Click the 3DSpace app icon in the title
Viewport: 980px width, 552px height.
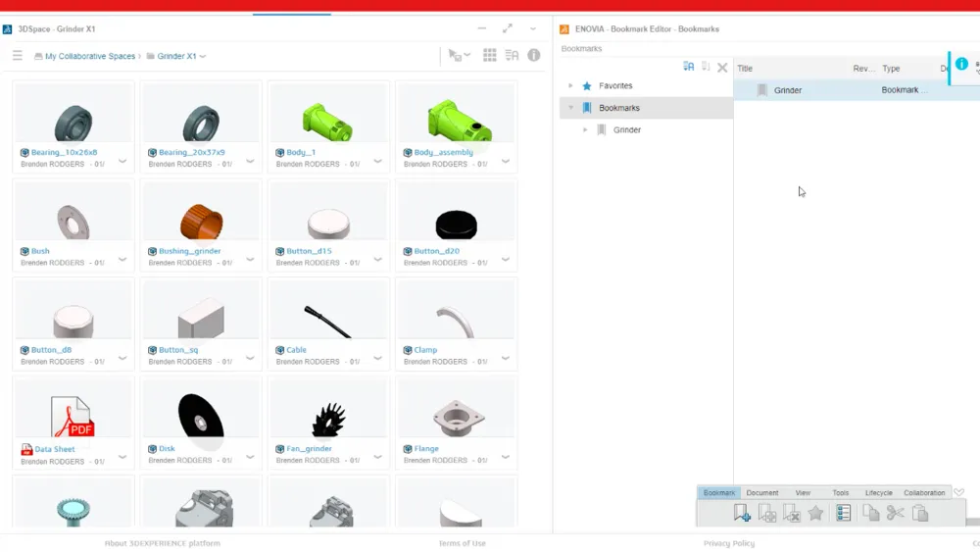[8, 29]
